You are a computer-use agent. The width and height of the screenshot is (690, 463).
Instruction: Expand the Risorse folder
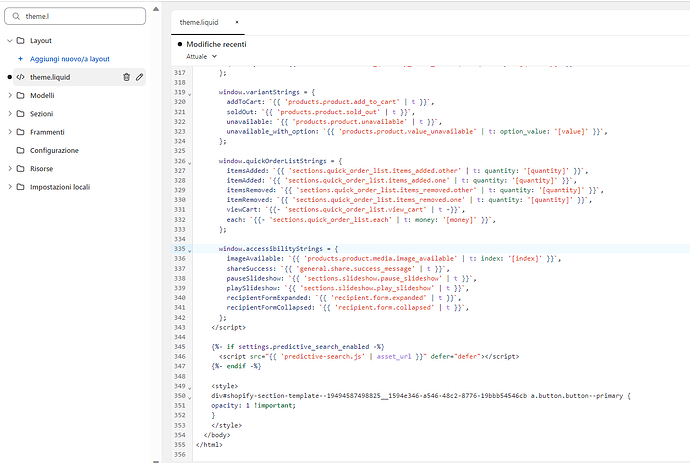(9, 169)
